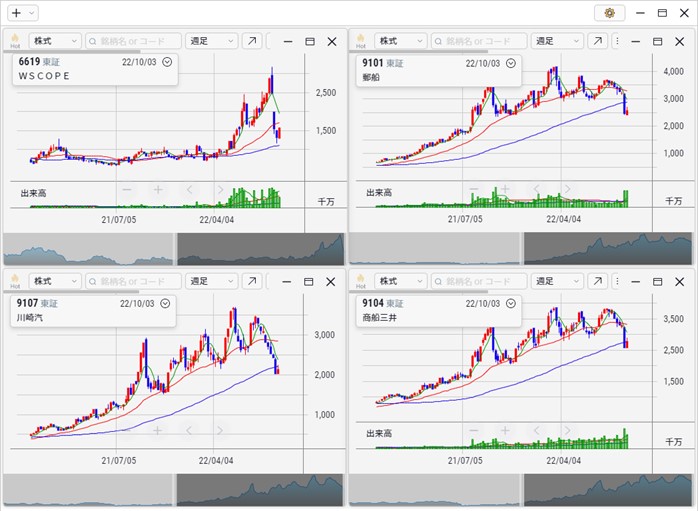Zoom out with minus in 6619 chart
The height and width of the screenshot is (511, 698).
pyautogui.click(x=127, y=190)
